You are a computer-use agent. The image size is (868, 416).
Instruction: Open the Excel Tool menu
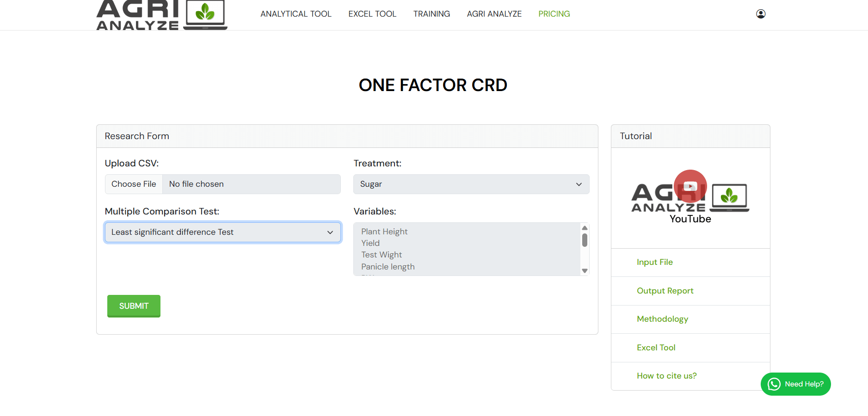click(372, 14)
